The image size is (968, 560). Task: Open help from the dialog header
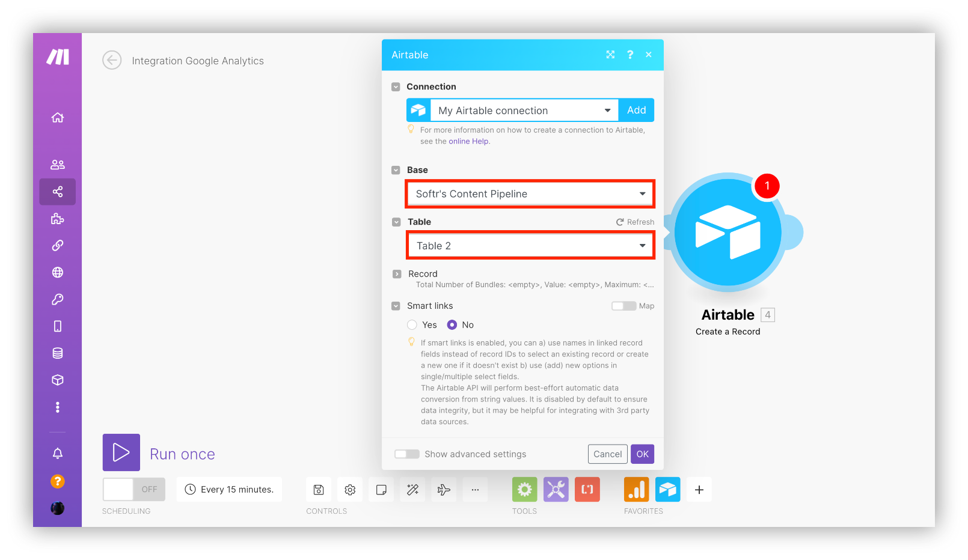[x=630, y=55]
